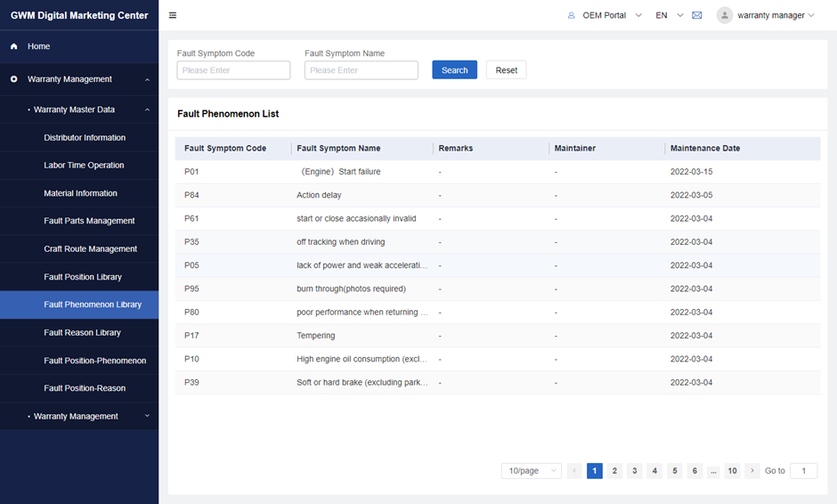Select 'start or close accasionally invalid' cell

pyautogui.click(x=356, y=219)
